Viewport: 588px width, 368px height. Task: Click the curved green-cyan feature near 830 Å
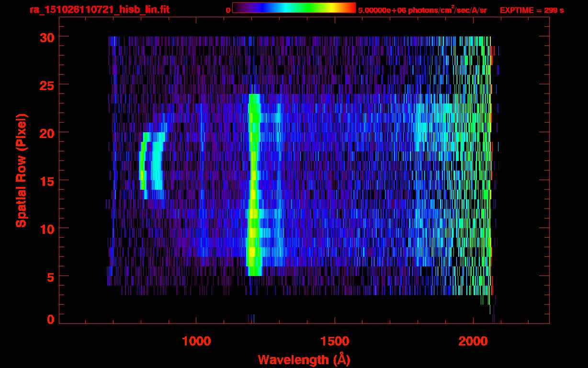pyautogui.click(x=152, y=165)
